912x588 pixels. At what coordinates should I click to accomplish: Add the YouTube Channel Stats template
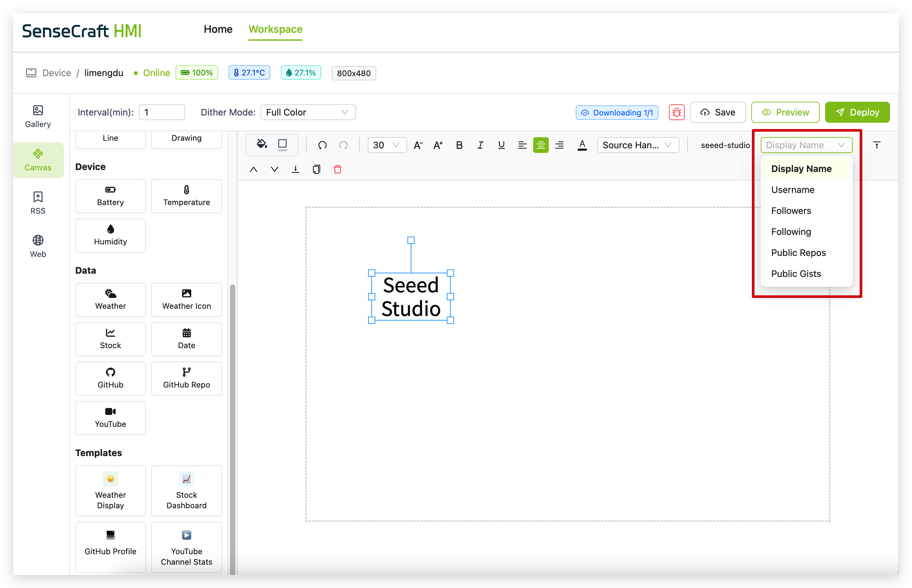pos(186,547)
